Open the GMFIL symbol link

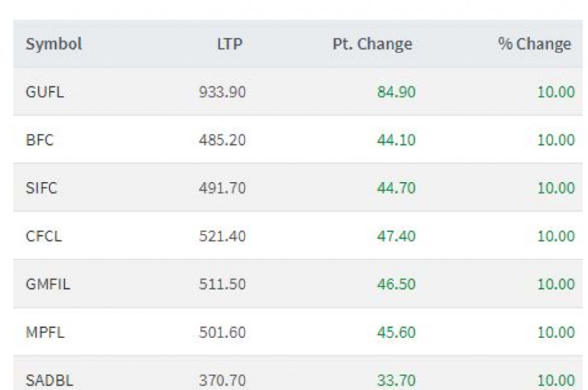pos(48,284)
